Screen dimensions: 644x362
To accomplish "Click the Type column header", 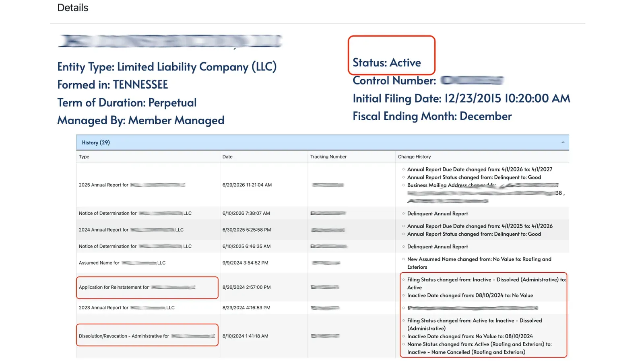I will [84, 157].
